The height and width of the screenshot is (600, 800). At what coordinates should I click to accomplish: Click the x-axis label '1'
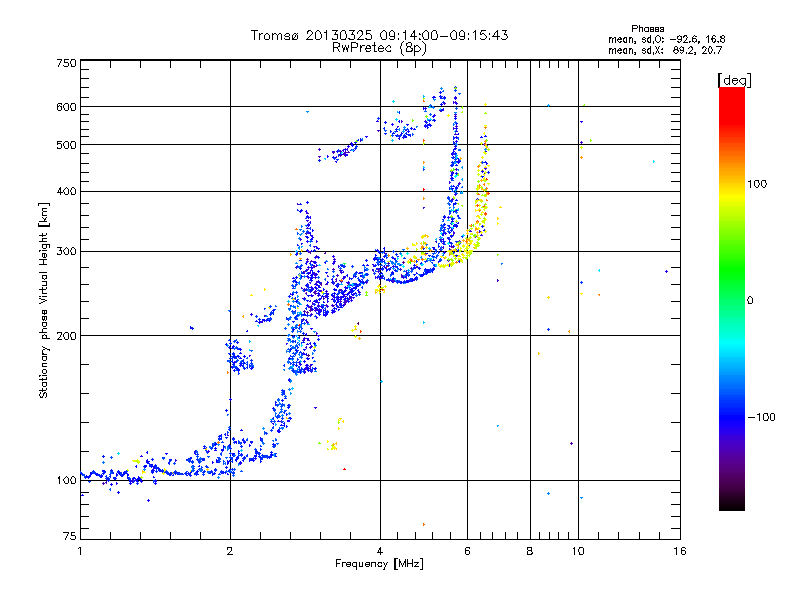[80, 551]
